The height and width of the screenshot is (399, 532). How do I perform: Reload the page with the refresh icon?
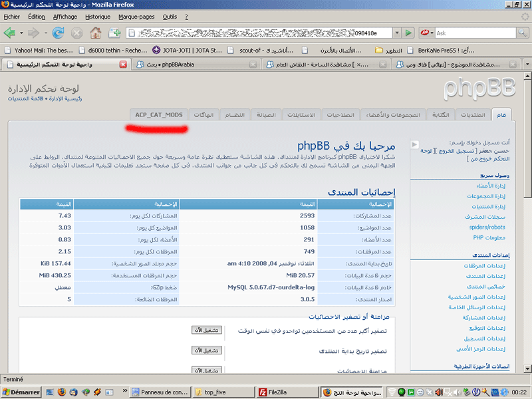pyautogui.click(x=58, y=32)
